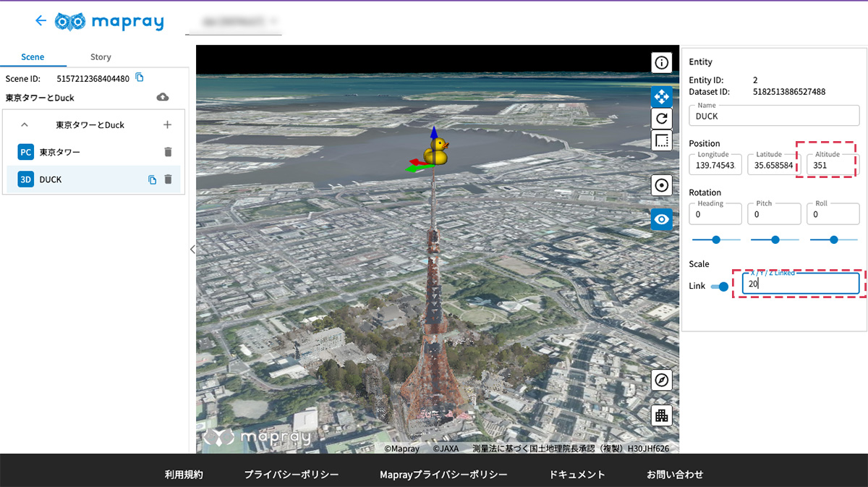868x487 pixels.
Task: Toggle the Scale Link switch
Action: (x=720, y=287)
